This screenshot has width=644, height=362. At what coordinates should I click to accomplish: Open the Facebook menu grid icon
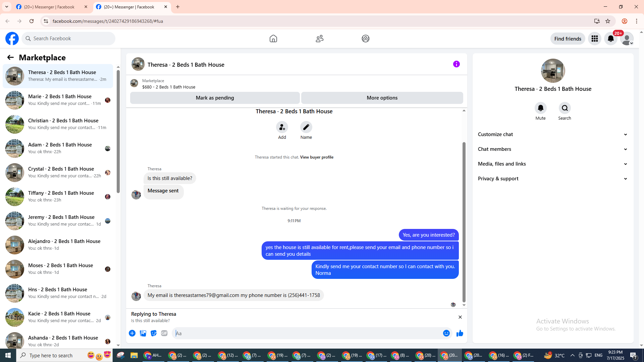(x=595, y=39)
